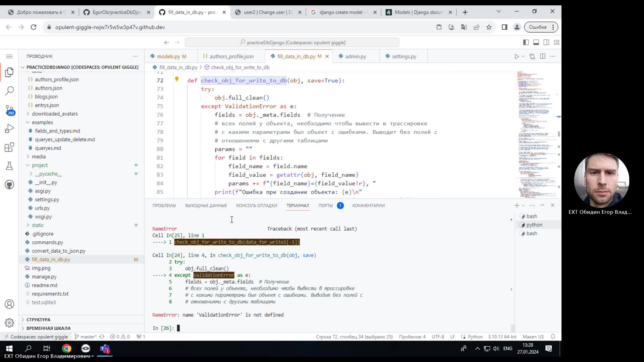Image resolution: width=644 pixels, height=362 pixels.
Task: Click Codespaces: opulent giggle status item
Action: pyautogui.click(x=36, y=337)
